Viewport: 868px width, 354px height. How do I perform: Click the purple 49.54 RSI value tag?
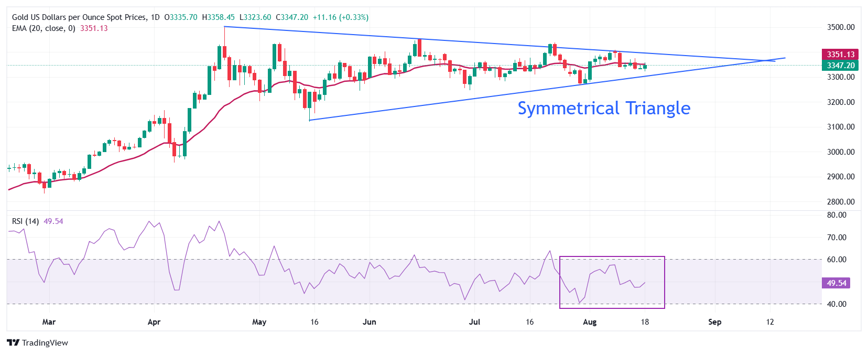click(x=836, y=283)
